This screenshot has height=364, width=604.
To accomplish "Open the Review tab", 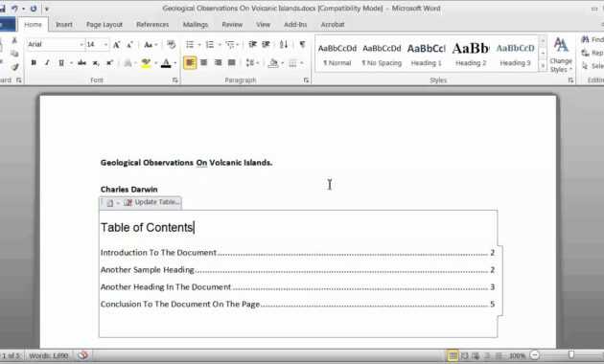I will tap(232, 25).
